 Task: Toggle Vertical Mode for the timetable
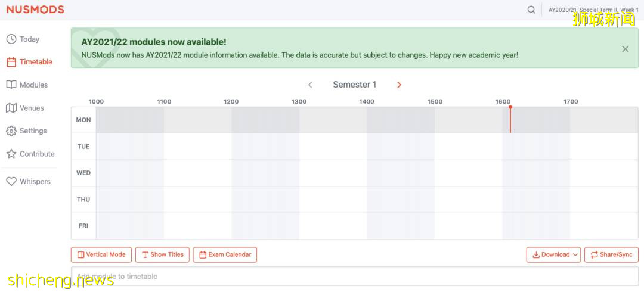pyautogui.click(x=101, y=254)
